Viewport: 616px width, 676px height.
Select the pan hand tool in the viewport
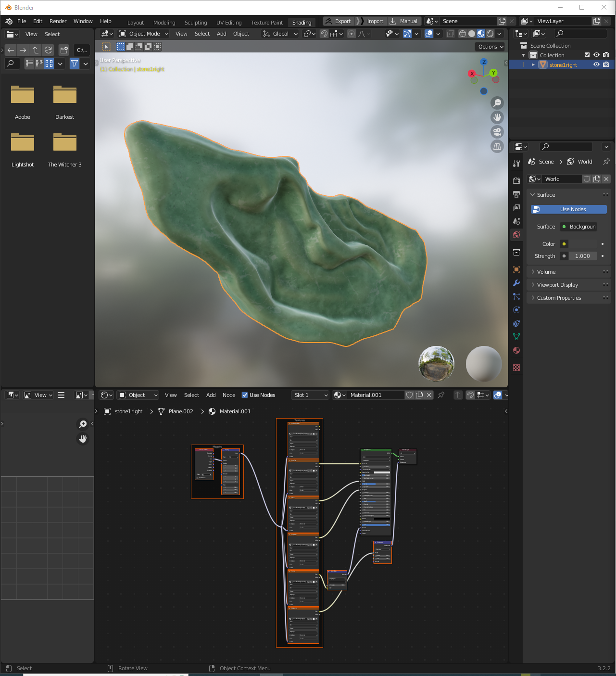[497, 117]
